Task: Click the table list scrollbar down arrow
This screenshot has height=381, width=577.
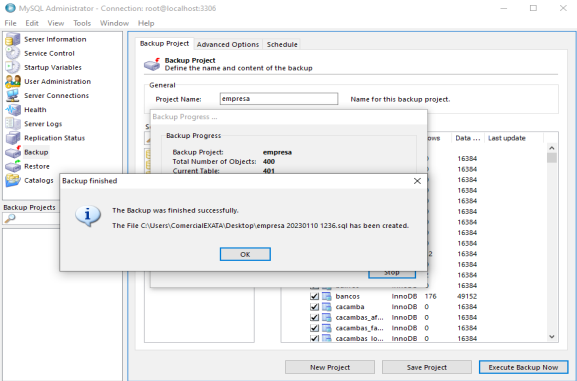Action: (x=552, y=336)
